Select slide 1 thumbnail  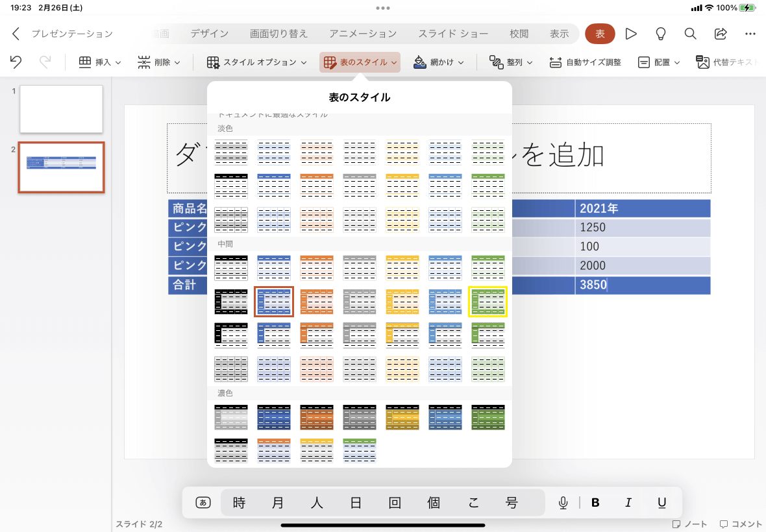[x=61, y=109]
